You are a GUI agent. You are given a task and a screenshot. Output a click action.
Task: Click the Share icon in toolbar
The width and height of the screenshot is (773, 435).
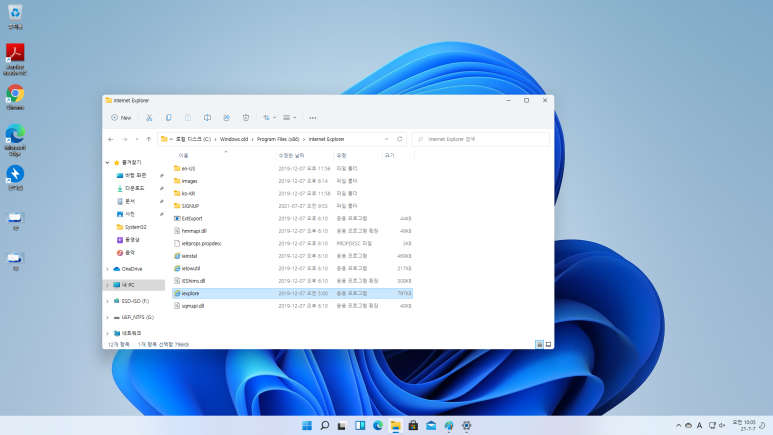226,118
